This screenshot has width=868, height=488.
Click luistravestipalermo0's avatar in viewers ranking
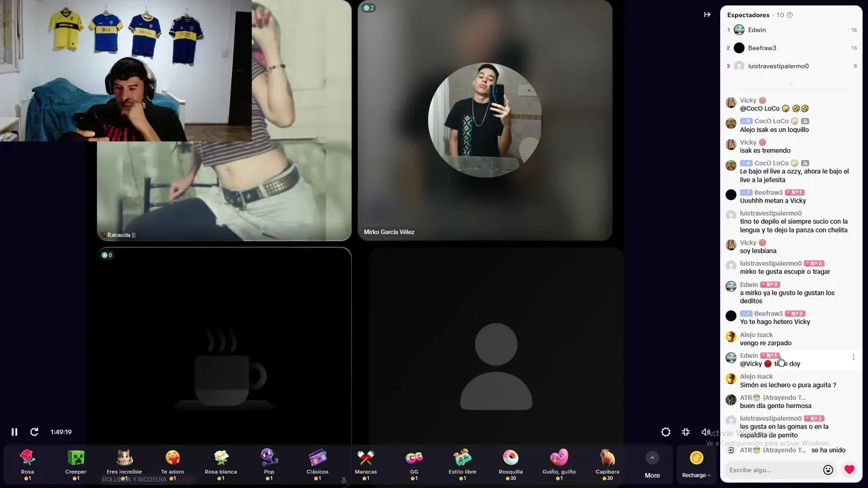(739, 66)
